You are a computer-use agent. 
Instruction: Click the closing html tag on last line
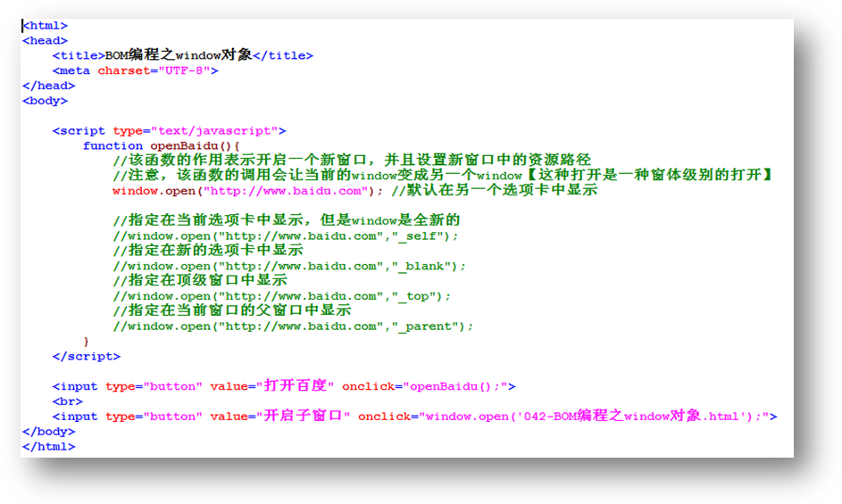(x=48, y=446)
